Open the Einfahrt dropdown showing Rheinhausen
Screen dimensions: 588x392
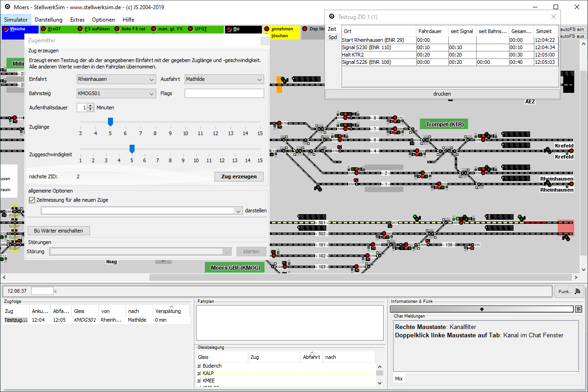point(116,80)
